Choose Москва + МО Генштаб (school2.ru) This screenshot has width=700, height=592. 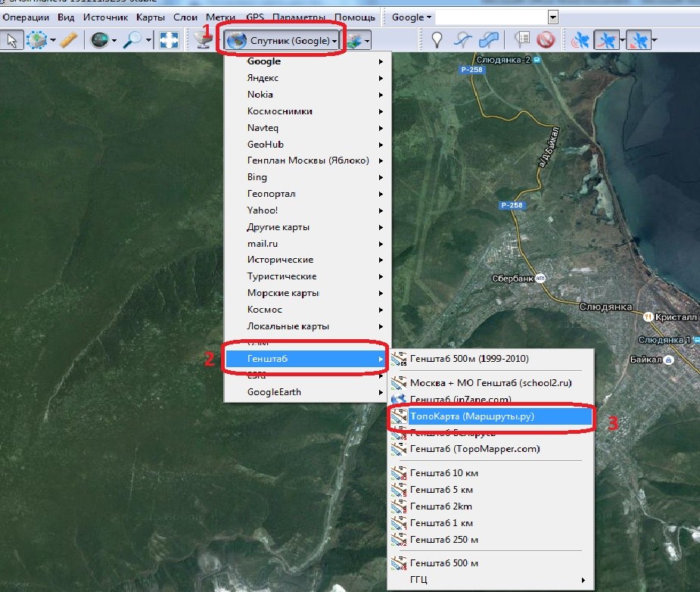[490, 382]
